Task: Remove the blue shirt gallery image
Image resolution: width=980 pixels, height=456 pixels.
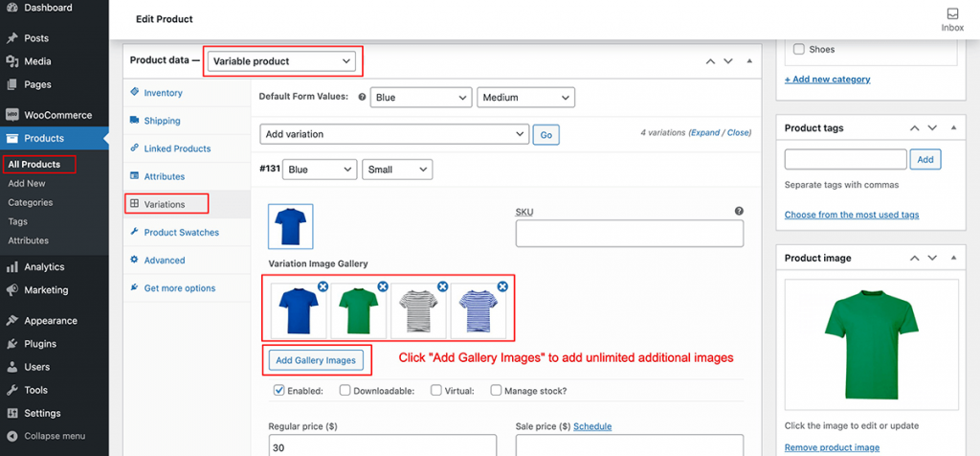Action: point(323,286)
